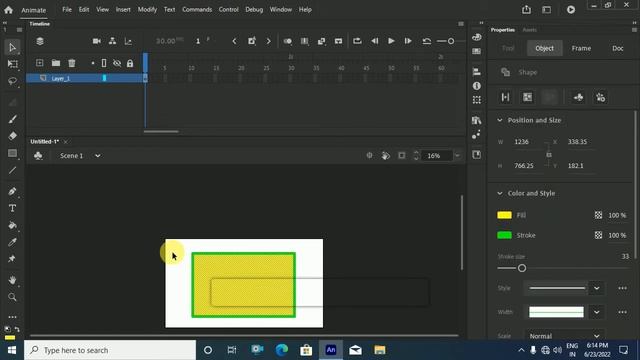Select the Paint Bucket tool
The image size is (640, 360).
12,225
